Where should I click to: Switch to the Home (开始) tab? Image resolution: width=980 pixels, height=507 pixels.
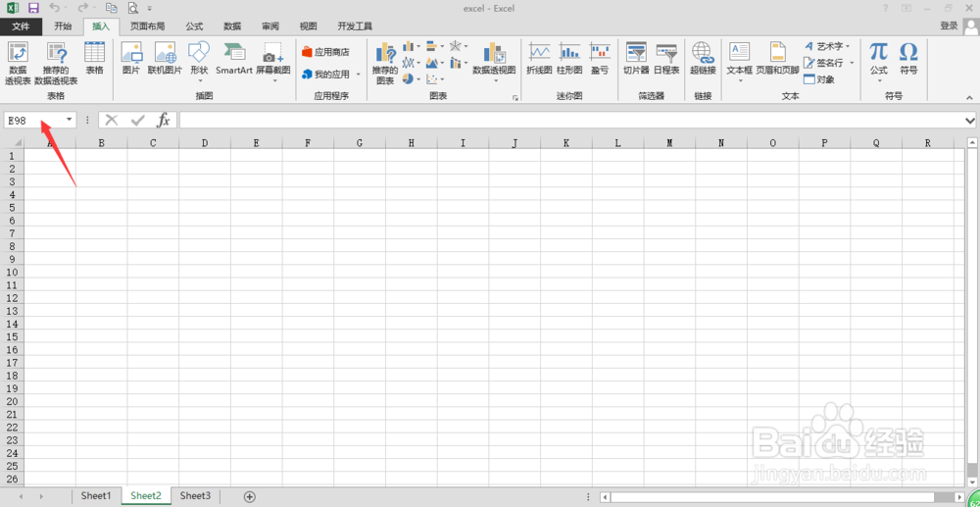(x=63, y=26)
